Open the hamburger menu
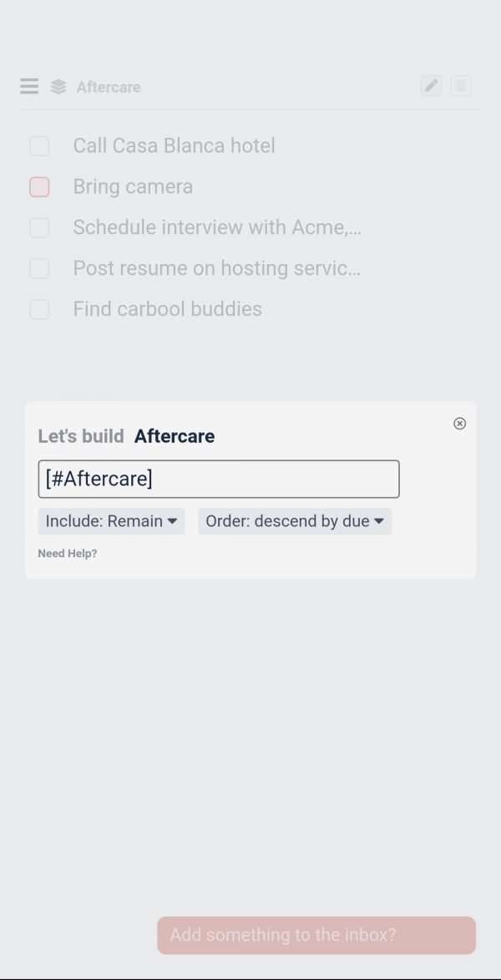The height and width of the screenshot is (980, 501). [x=29, y=86]
